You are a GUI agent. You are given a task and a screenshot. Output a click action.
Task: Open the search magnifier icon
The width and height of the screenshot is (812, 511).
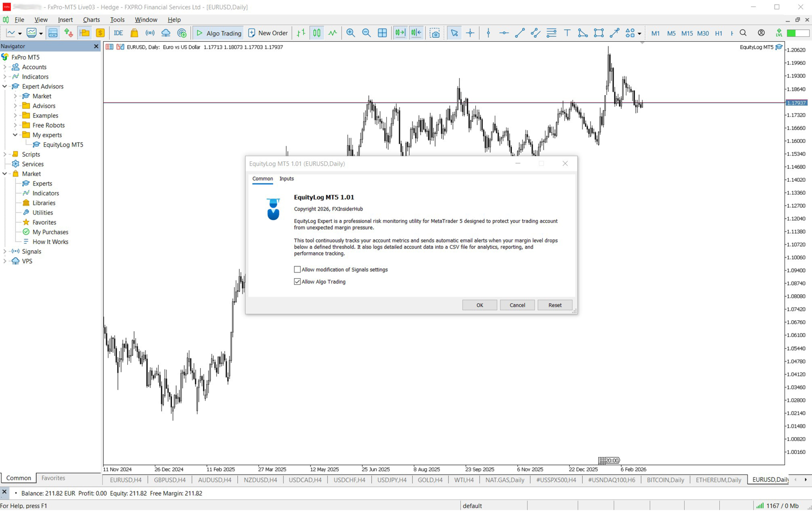tap(743, 33)
